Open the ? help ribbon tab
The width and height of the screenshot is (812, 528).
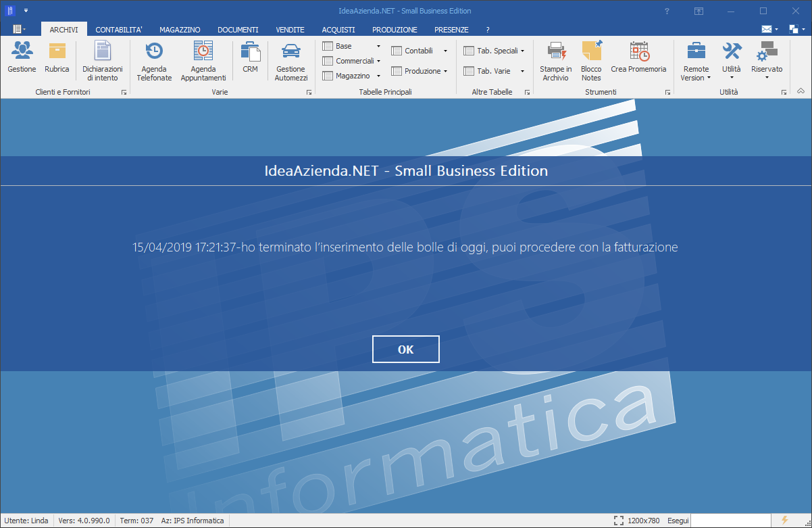(488, 30)
